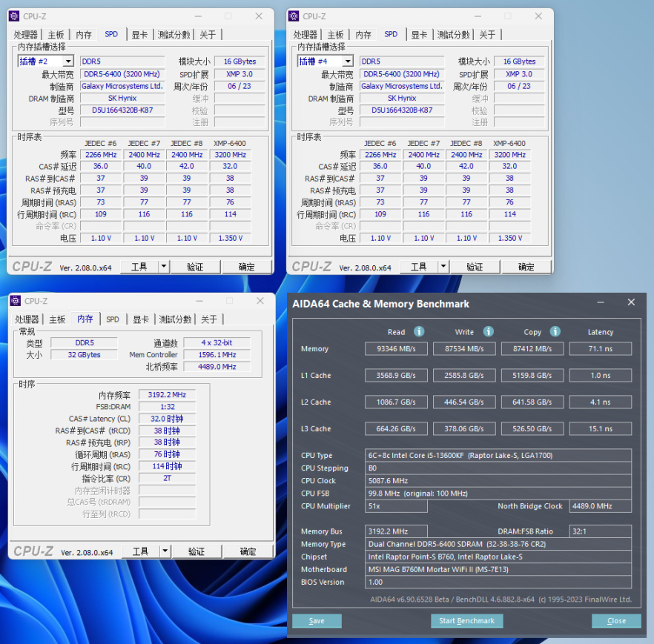The height and width of the screenshot is (644, 654).
Task: Open 显卡 tab in slot #4 CPU-Z window
Action: tap(419, 35)
